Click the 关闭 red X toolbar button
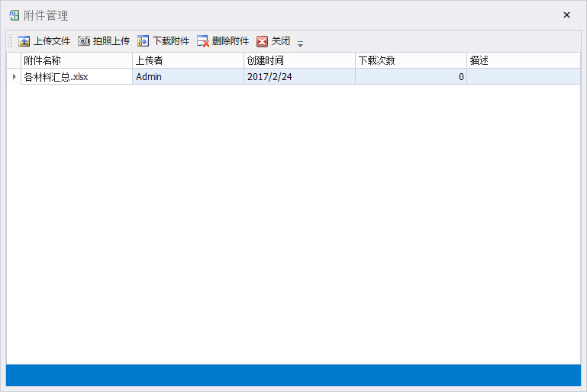The width and height of the screenshot is (587, 392). [x=273, y=41]
